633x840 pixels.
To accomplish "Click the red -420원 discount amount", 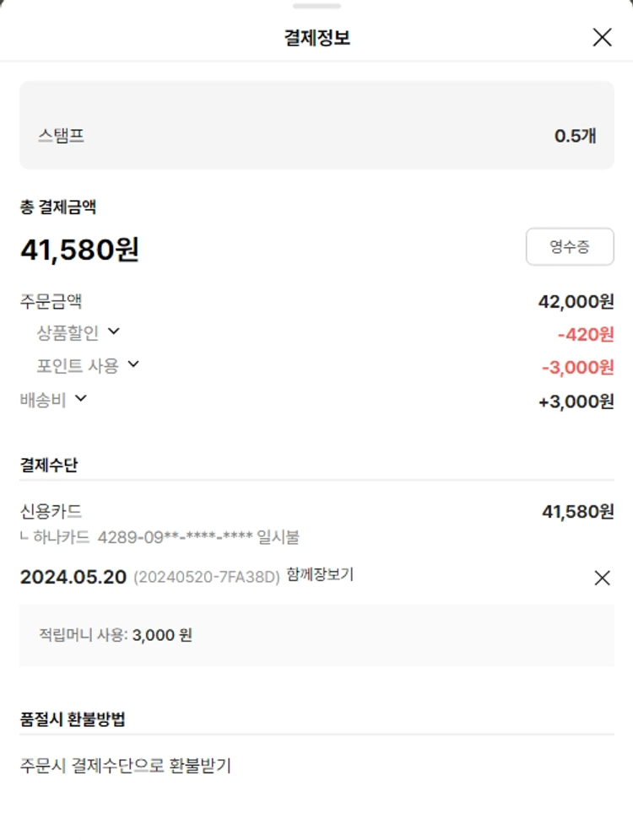I will (x=585, y=335).
